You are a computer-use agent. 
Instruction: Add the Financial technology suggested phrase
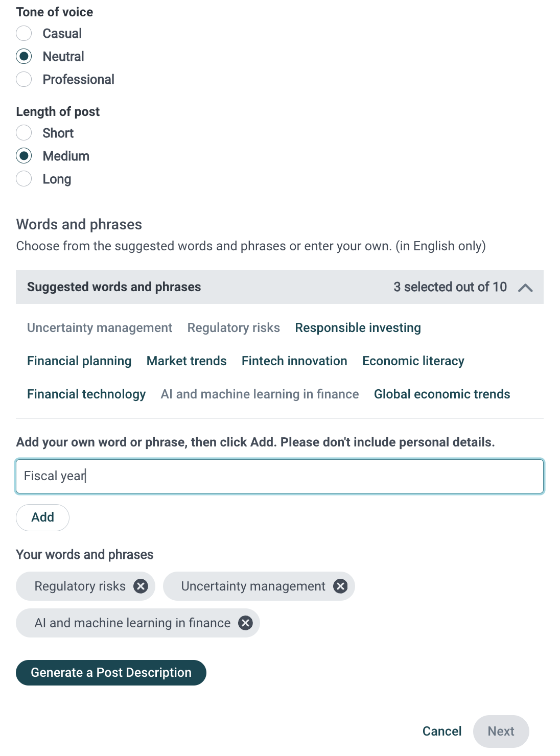click(x=86, y=394)
